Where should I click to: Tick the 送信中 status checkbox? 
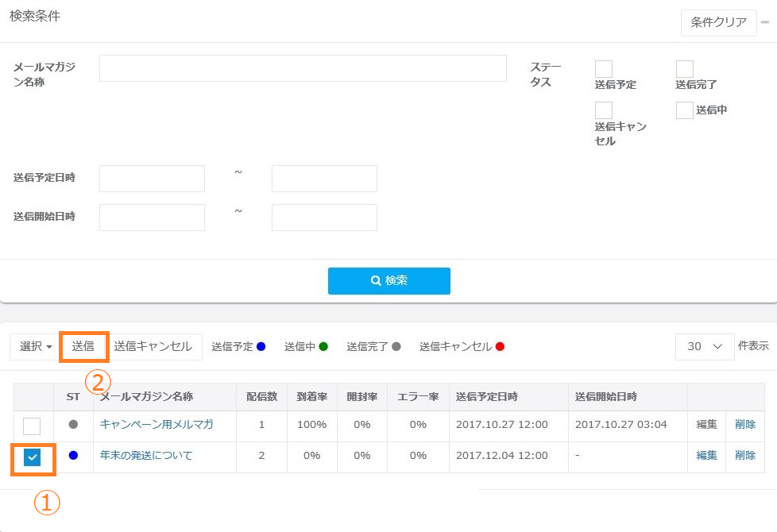pos(684,110)
